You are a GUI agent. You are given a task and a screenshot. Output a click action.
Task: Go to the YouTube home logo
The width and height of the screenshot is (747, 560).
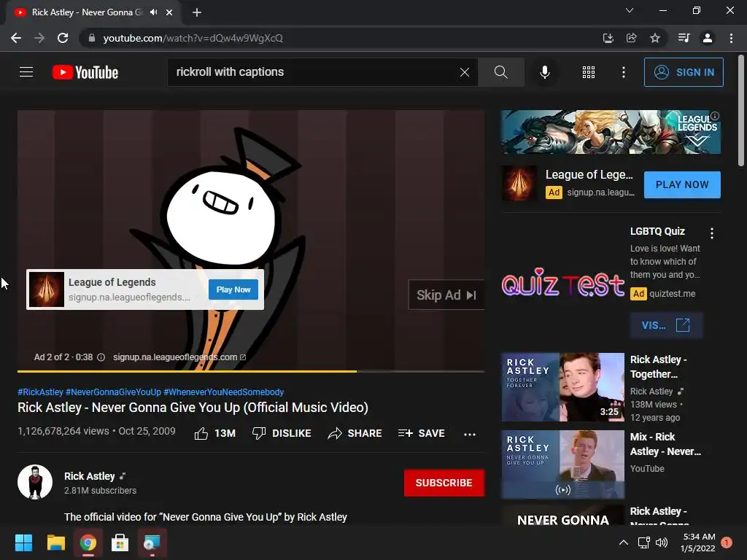(x=85, y=72)
